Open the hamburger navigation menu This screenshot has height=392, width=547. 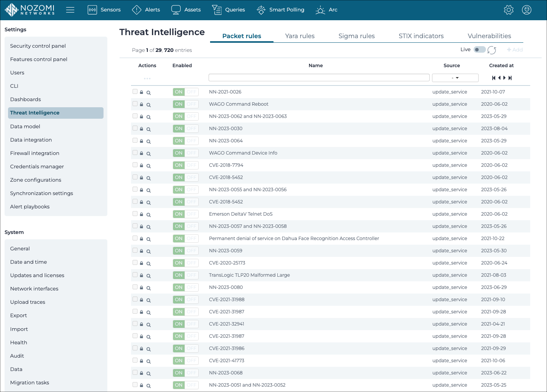[70, 10]
